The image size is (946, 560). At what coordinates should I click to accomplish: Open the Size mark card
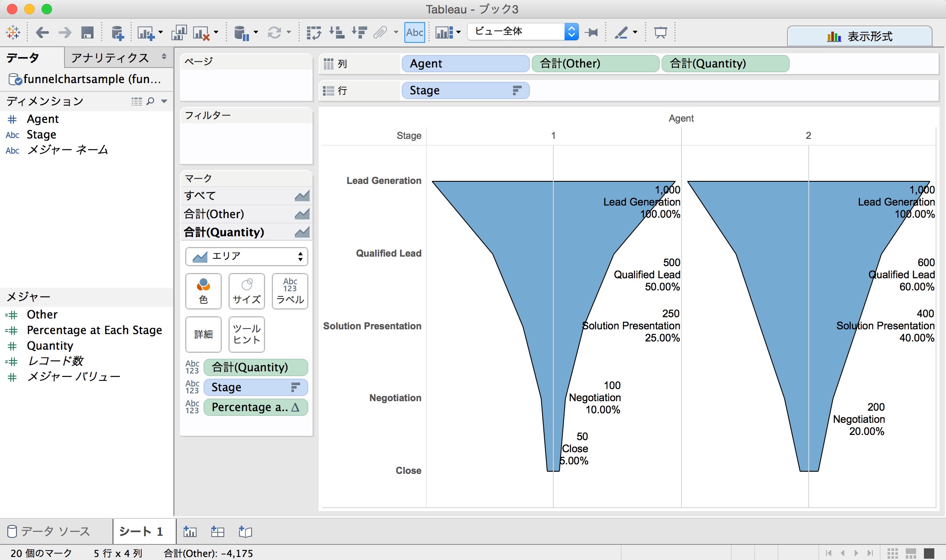click(246, 291)
